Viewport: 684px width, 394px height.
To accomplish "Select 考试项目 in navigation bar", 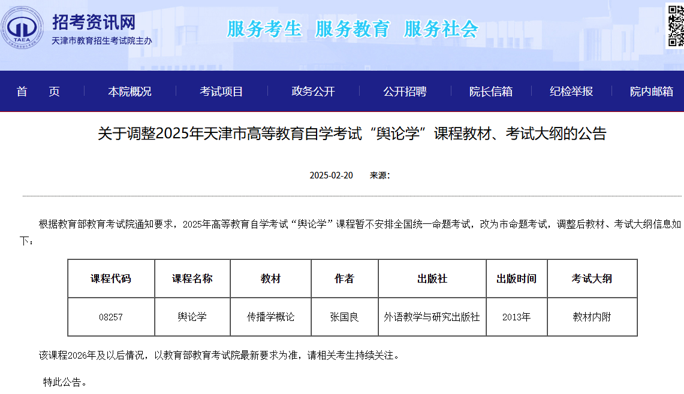I will [x=221, y=91].
